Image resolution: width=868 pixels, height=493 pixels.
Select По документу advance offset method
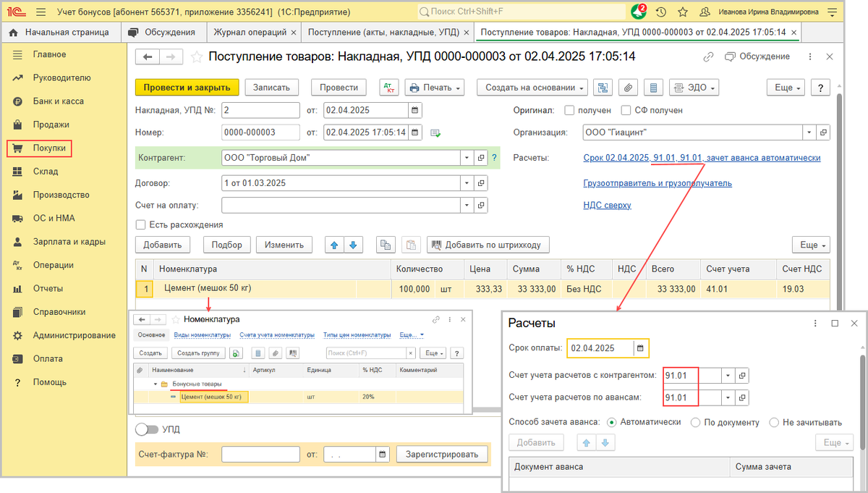click(x=695, y=421)
